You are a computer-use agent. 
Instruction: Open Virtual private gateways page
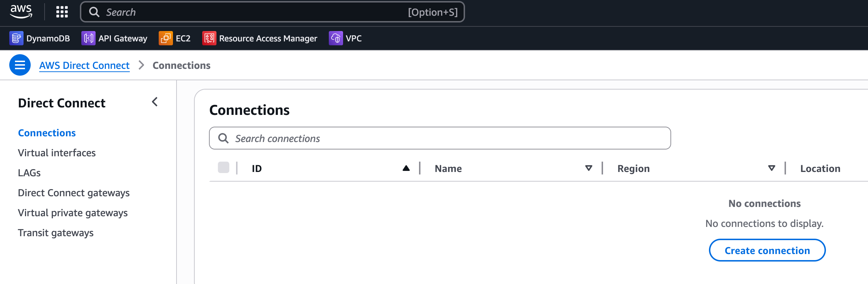[73, 213]
